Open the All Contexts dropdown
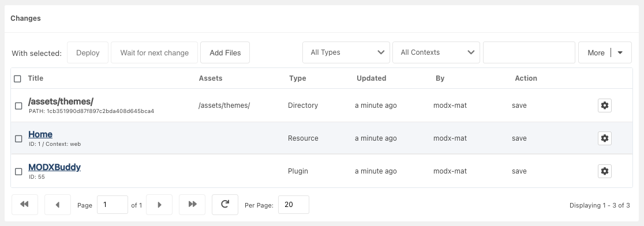The width and height of the screenshot is (644, 226). (436, 52)
